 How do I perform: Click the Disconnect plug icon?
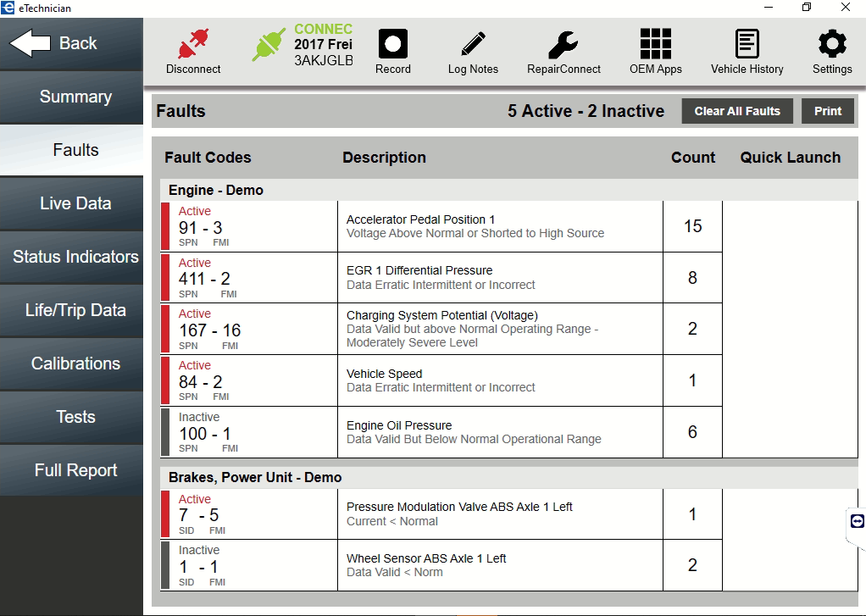point(193,44)
